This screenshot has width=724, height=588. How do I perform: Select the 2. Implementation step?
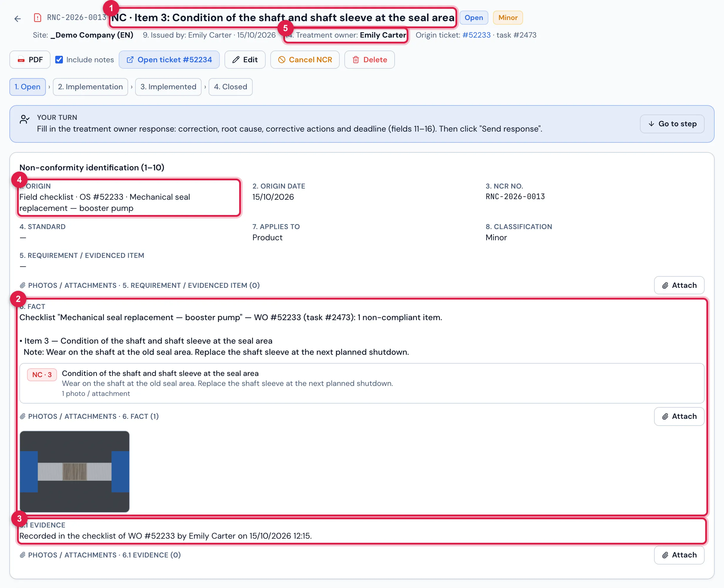click(90, 87)
